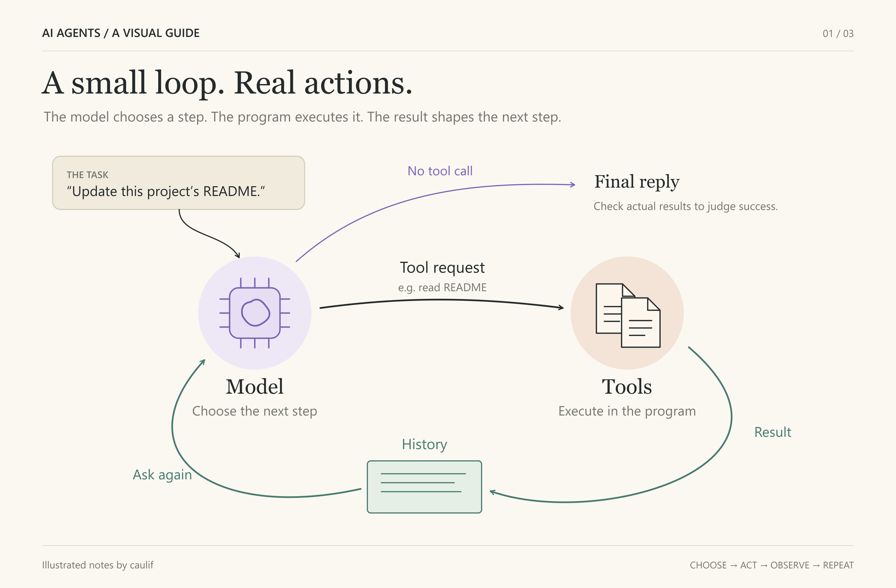Click the 'Model' title under the chip

pyautogui.click(x=255, y=387)
